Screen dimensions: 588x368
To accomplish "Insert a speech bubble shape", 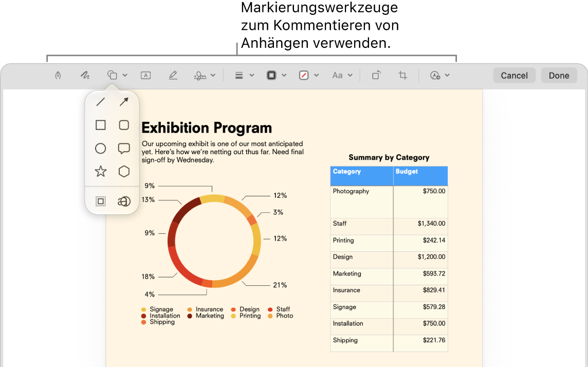I will tap(124, 149).
